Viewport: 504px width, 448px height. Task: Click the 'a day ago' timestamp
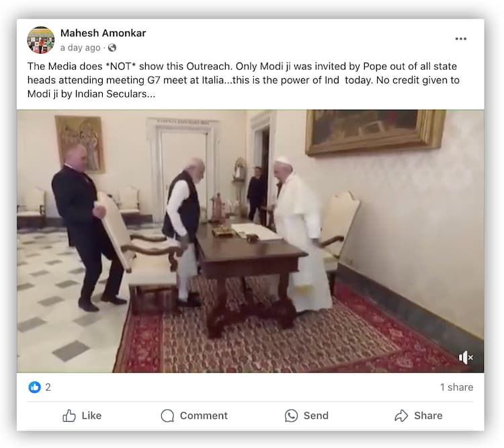tap(81, 48)
